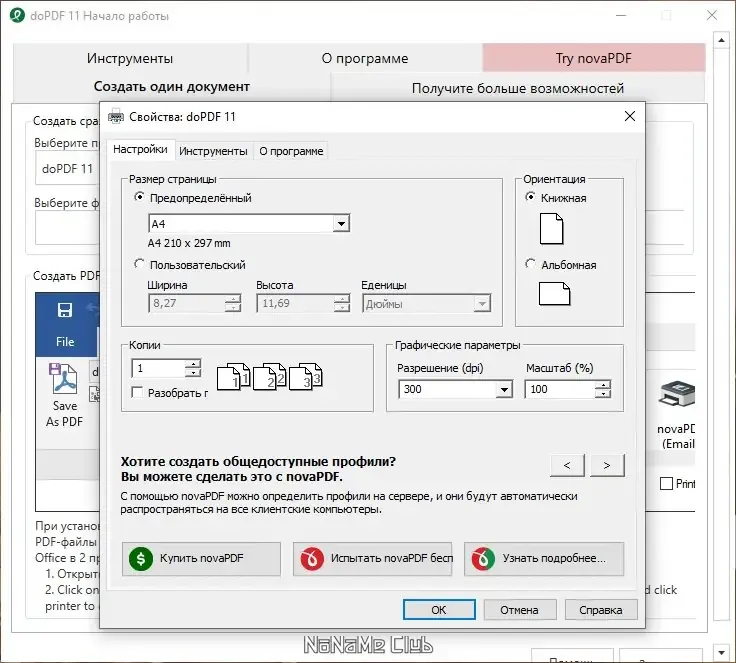The height and width of the screenshot is (663, 736).
Task: Click the Ширина 8,27 field
Action: 187,303
